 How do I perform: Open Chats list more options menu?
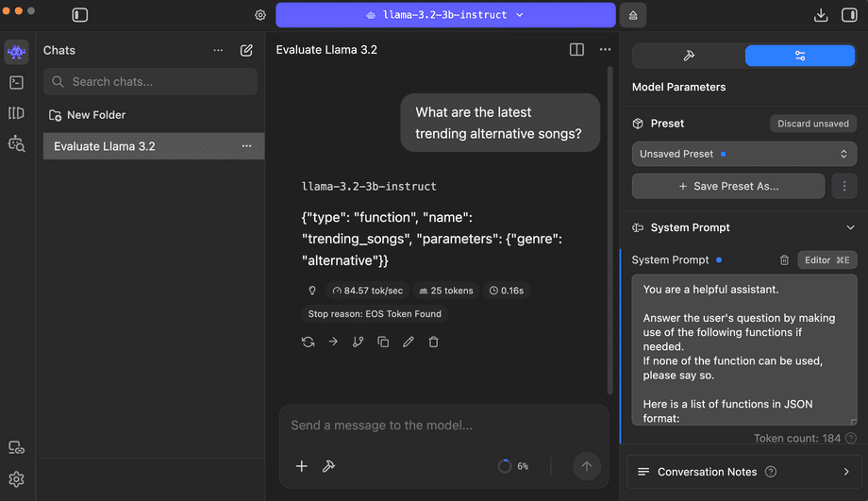(x=218, y=50)
